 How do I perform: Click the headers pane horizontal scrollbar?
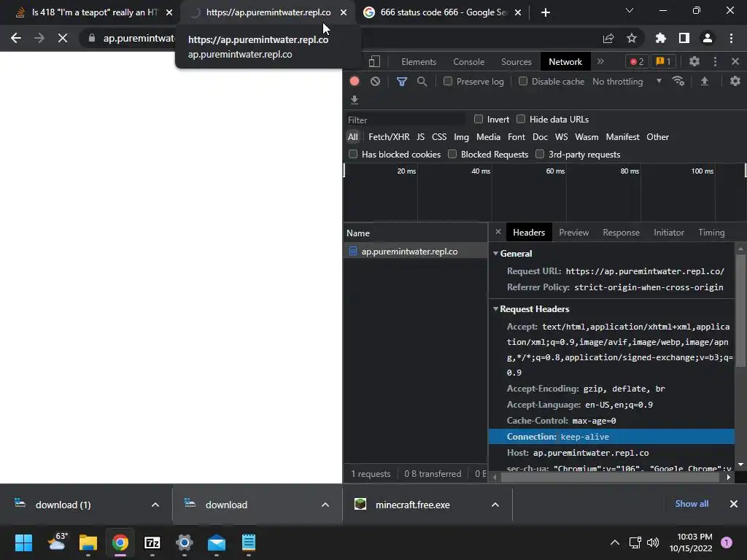pos(610,477)
